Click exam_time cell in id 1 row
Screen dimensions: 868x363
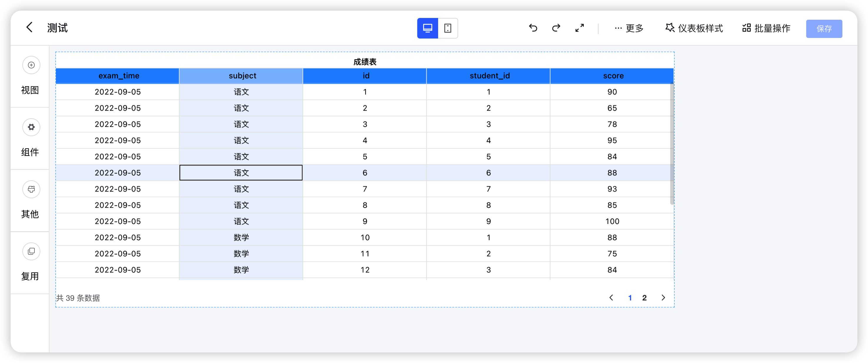click(x=117, y=92)
